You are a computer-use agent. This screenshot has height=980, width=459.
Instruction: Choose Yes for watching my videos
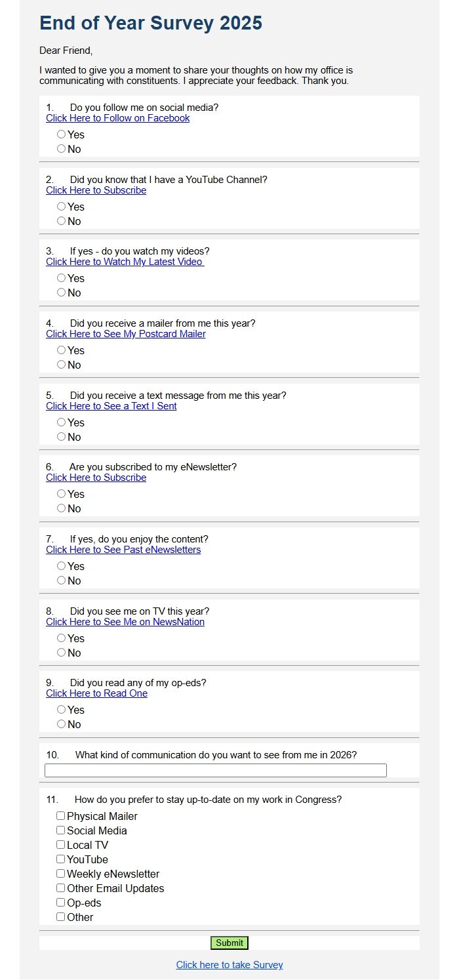[62, 278]
